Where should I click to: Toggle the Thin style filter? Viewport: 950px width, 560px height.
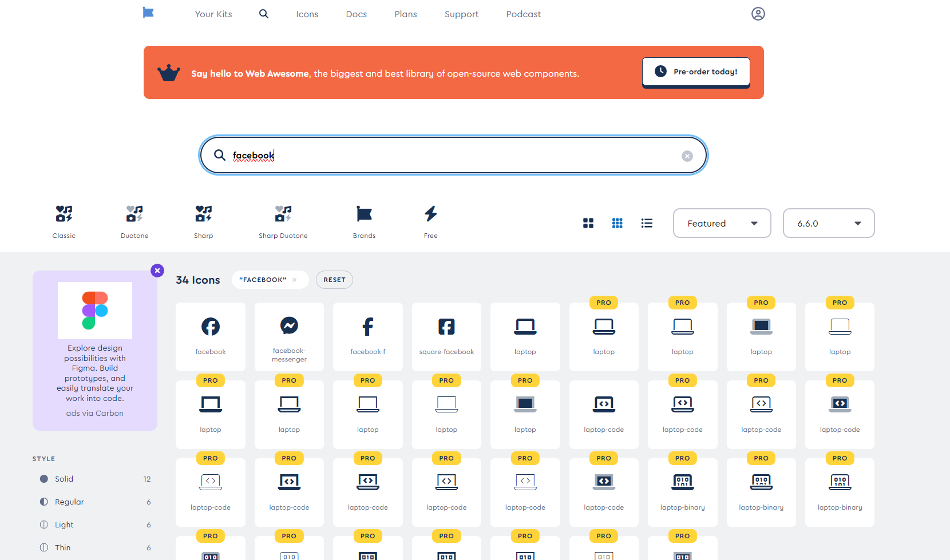[95, 547]
